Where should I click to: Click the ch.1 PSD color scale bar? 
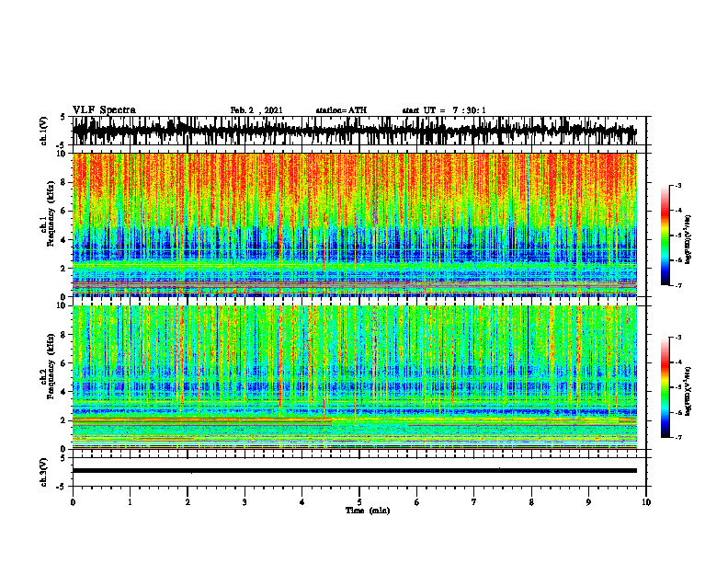click(x=665, y=236)
